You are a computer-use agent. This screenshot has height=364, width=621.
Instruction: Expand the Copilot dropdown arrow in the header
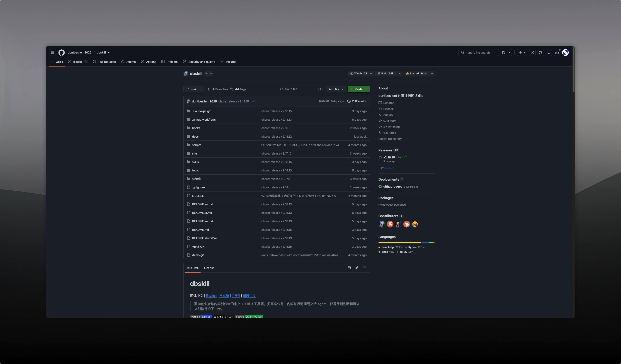[509, 52]
